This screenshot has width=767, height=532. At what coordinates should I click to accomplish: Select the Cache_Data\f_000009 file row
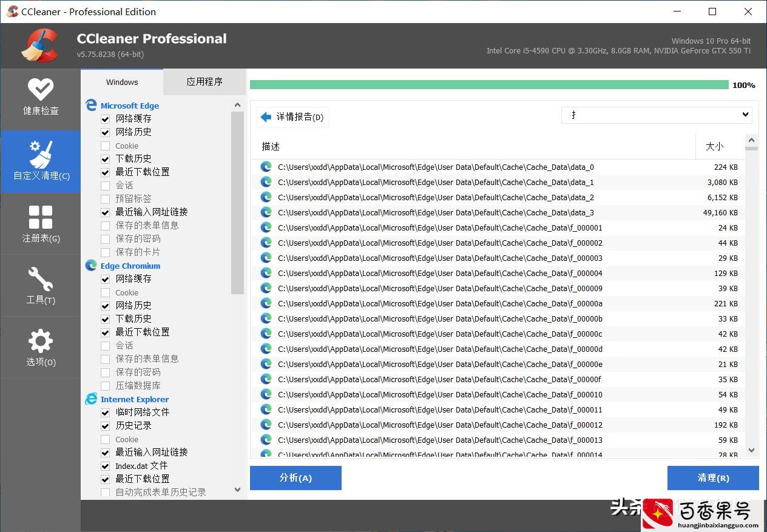498,288
